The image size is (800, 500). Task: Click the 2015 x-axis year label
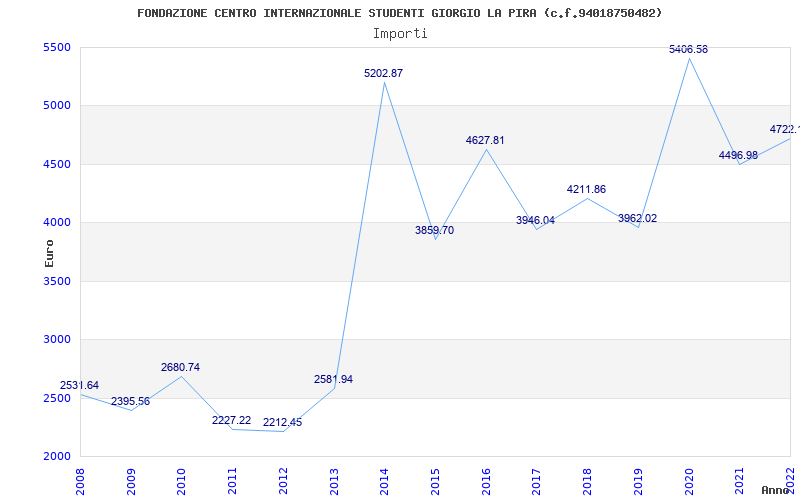(x=435, y=481)
